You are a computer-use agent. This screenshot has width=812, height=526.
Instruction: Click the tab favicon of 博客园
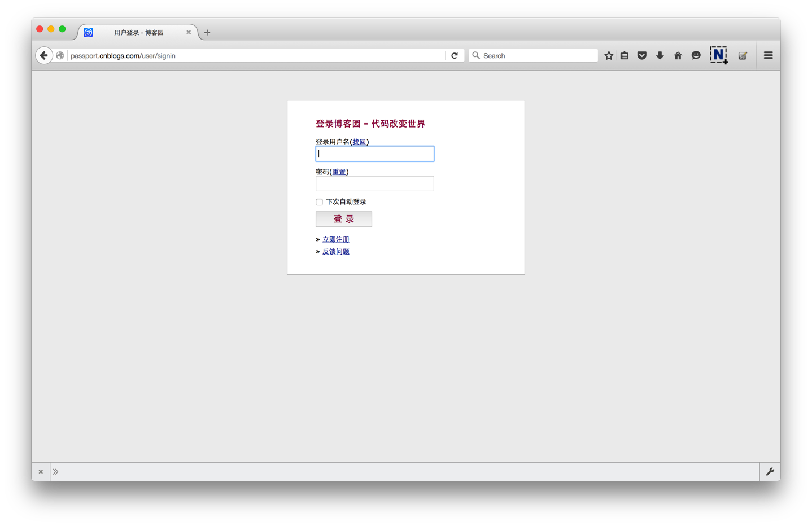tap(88, 32)
